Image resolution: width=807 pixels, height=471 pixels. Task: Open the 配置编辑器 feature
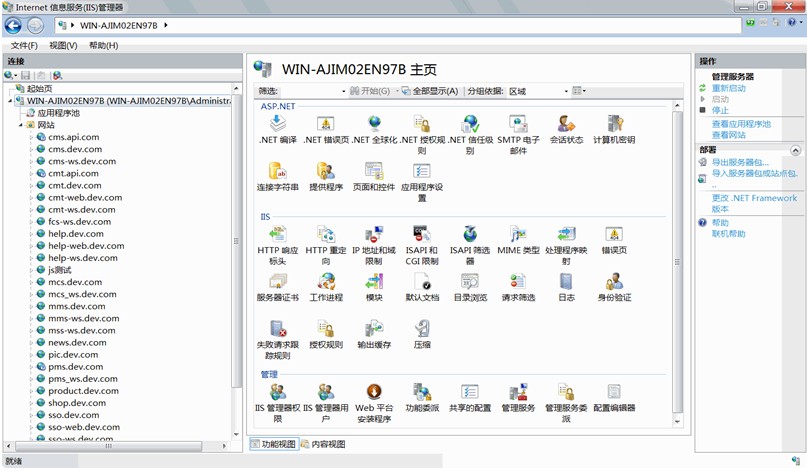614,397
